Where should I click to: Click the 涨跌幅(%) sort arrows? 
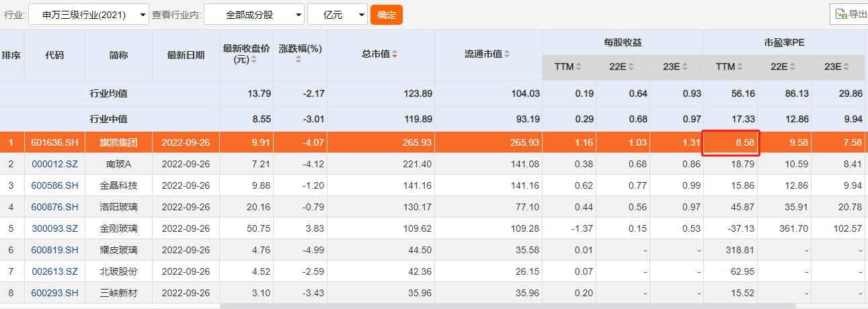pos(299,60)
